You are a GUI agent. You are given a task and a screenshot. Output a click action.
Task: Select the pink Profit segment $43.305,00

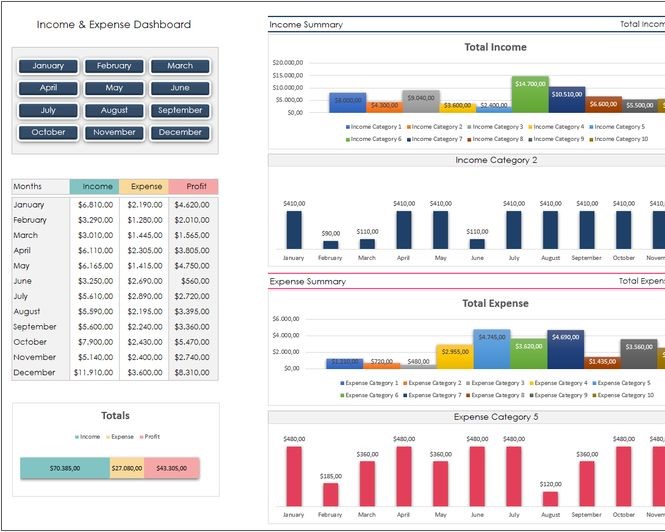coord(172,468)
